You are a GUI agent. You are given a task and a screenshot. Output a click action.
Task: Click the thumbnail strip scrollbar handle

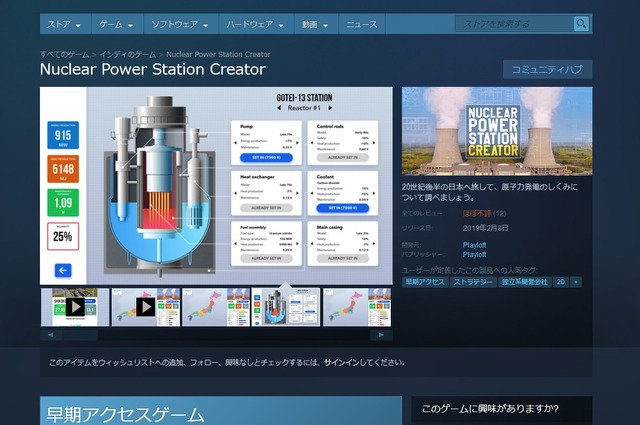tap(80, 335)
